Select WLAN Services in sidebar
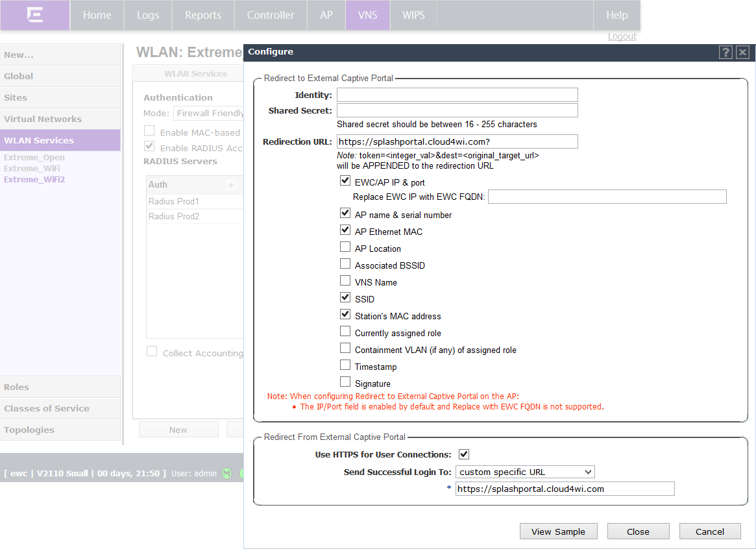This screenshot has height=549, width=756. [60, 140]
